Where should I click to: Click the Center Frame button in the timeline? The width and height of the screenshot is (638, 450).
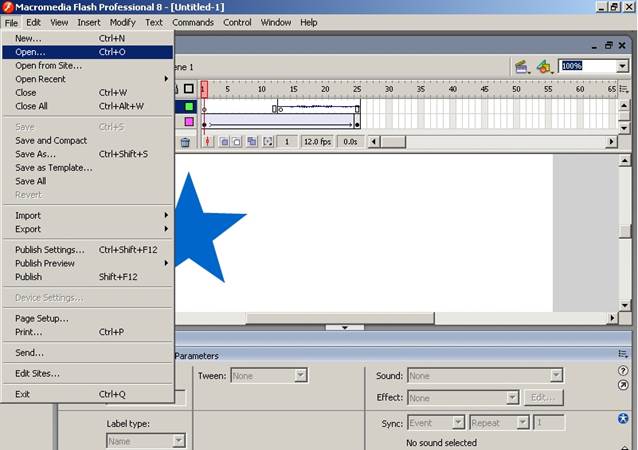[208, 142]
